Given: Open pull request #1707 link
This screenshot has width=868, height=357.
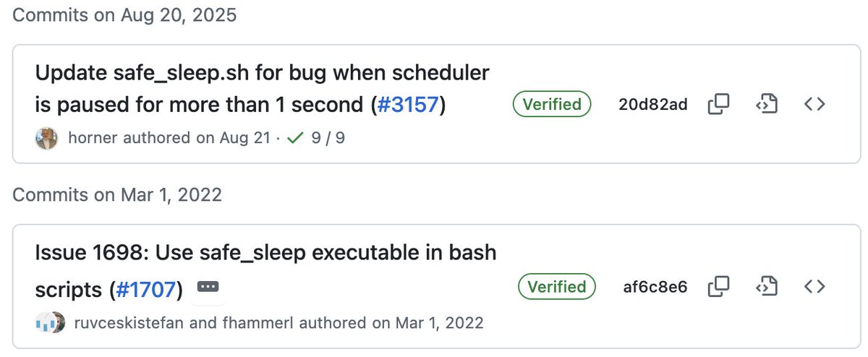Looking at the screenshot, I should click(146, 290).
